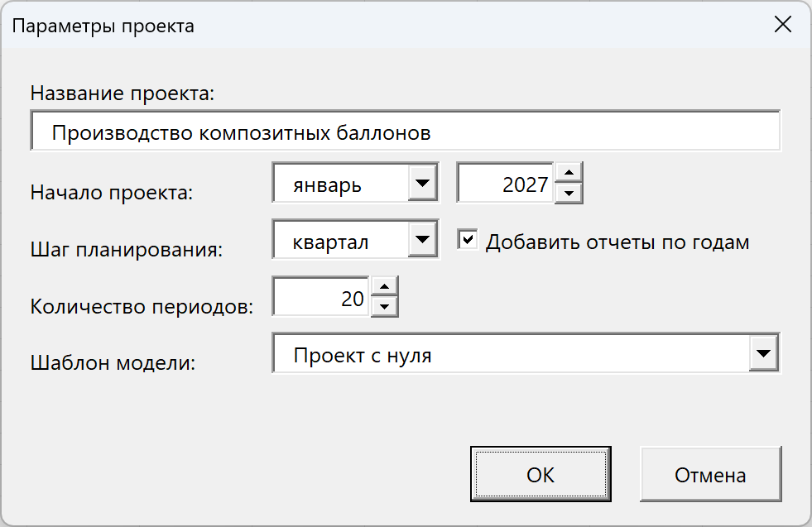The width and height of the screenshot is (812, 527).
Task: Open the Шаблон модели dropdown arrow
Action: (763, 353)
